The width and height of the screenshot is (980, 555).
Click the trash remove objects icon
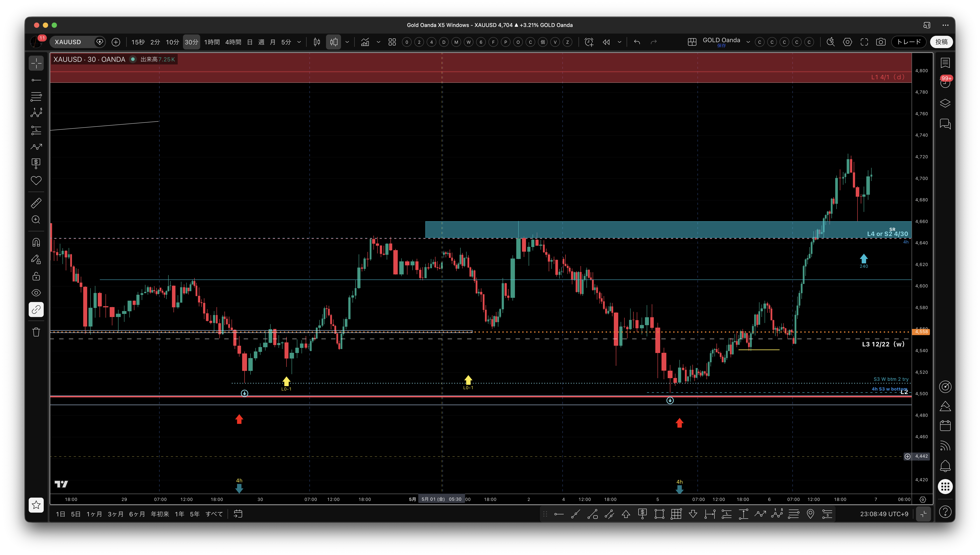pyautogui.click(x=36, y=332)
